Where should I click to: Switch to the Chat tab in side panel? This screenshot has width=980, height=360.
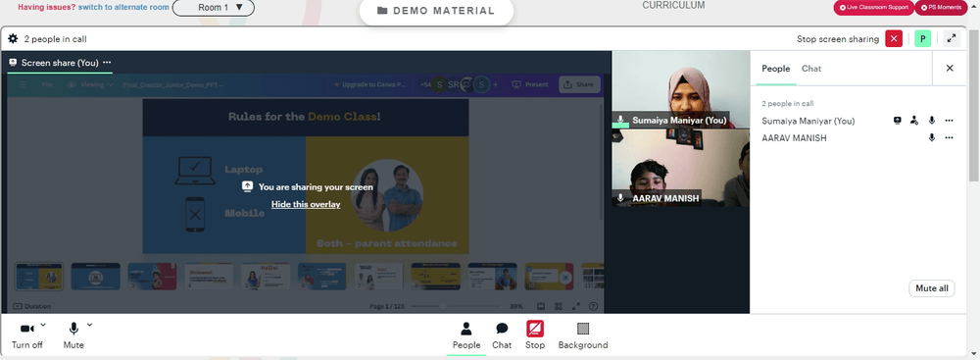(x=811, y=69)
